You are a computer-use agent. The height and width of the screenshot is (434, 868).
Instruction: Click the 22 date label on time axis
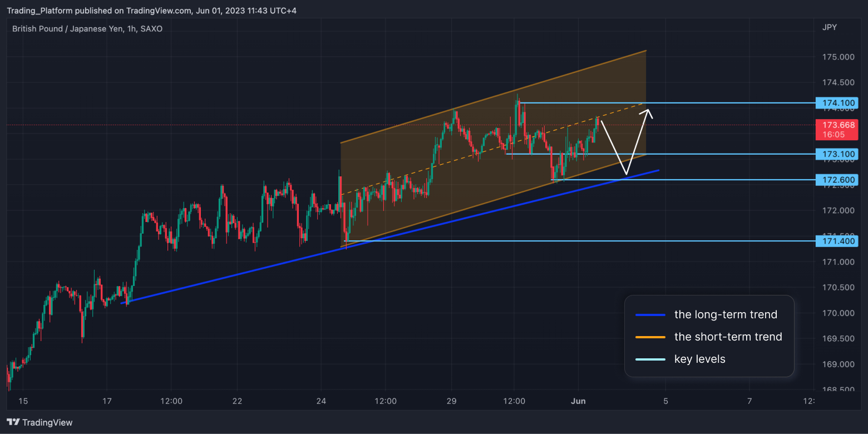click(x=237, y=401)
